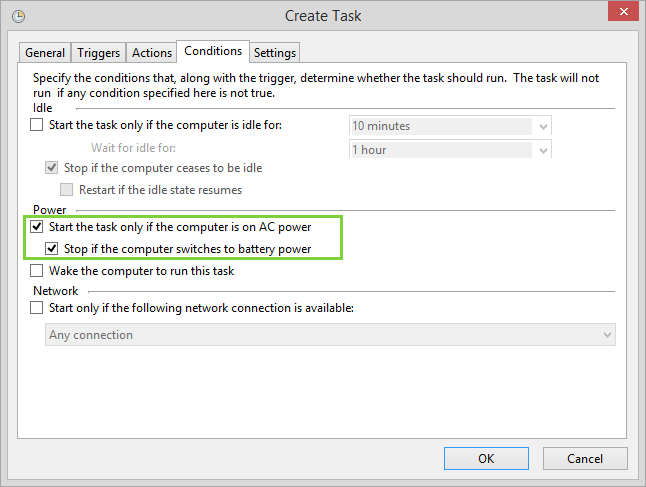Screen dimensions: 646x487
Task: Uncheck start only on AC power
Action: click(37, 227)
